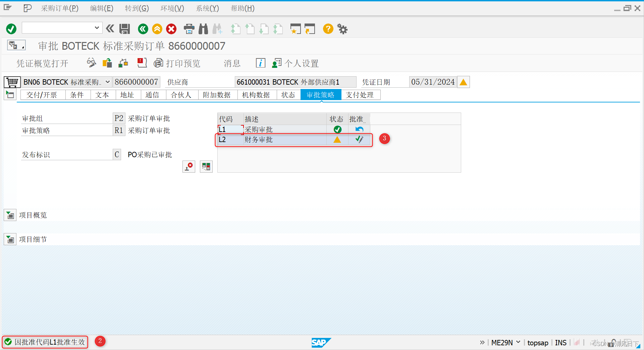Image resolution: width=644 pixels, height=350 pixels.
Task: Click the 凭证概览打开 button
Action: [x=43, y=63]
